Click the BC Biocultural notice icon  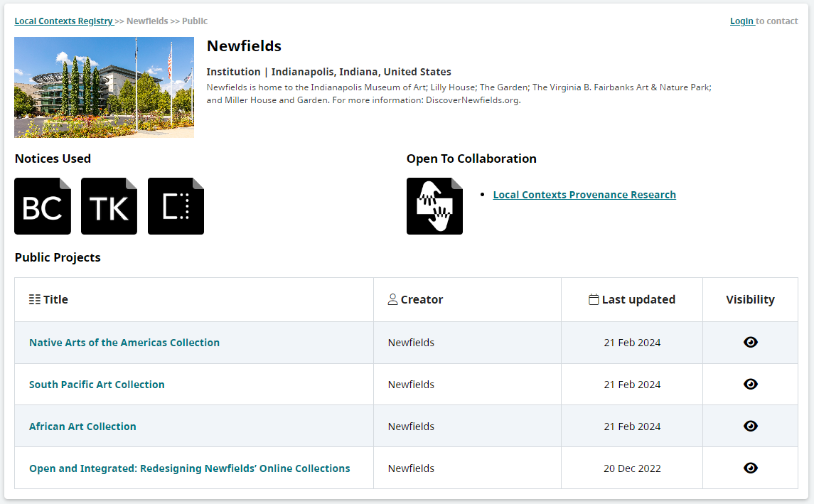43,206
